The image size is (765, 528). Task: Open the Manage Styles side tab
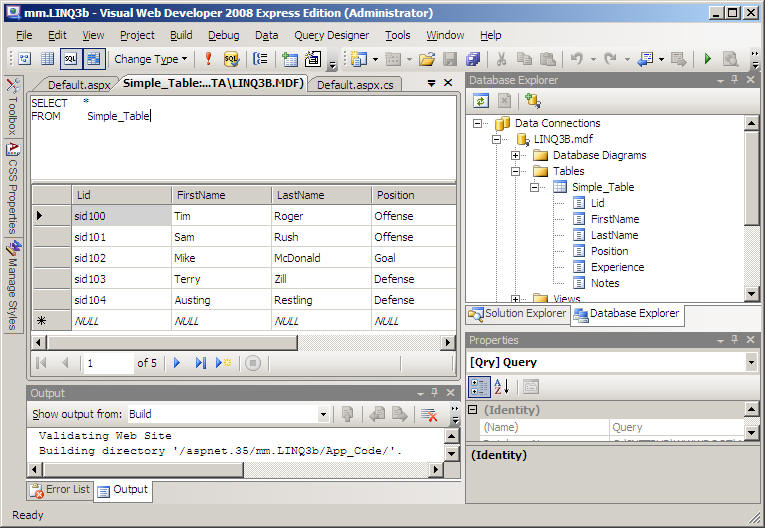[x=13, y=285]
